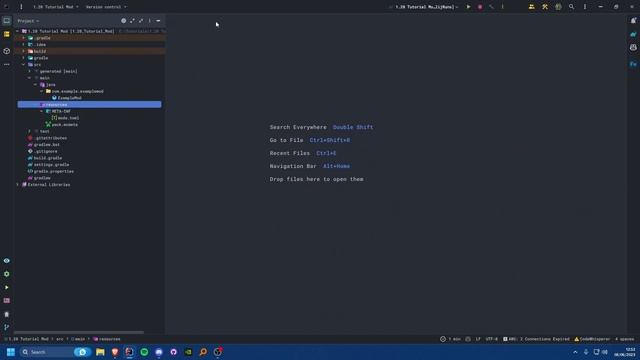This screenshot has width=640, height=360.
Task: Open the 1.20 Tutorial Mod project dropdown
Action: 56,7
